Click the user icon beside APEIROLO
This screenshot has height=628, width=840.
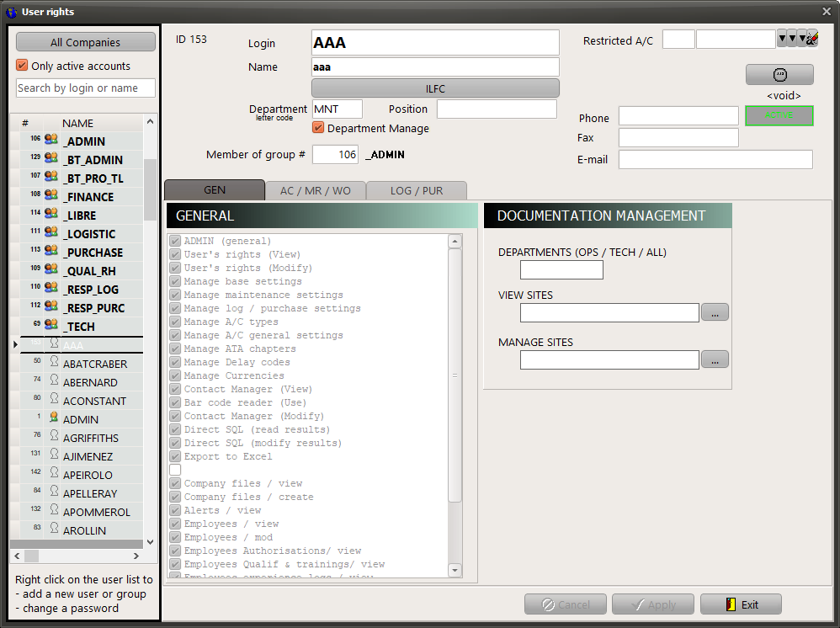point(54,472)
